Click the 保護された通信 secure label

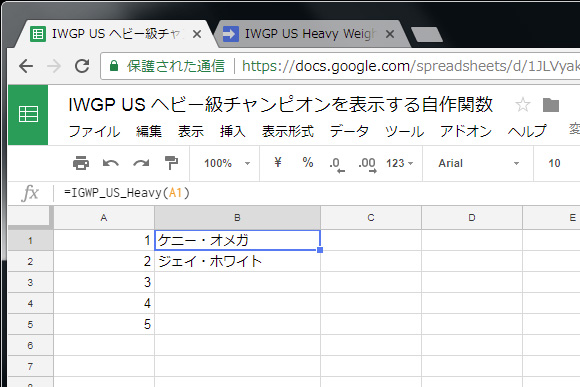[x=176, y=66]
